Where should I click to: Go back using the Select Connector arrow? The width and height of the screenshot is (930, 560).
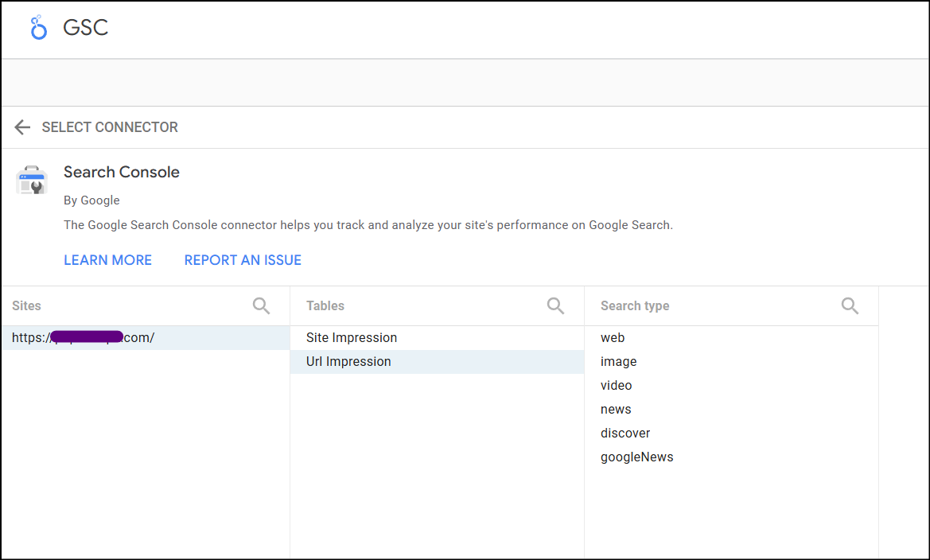click(22, 127)
